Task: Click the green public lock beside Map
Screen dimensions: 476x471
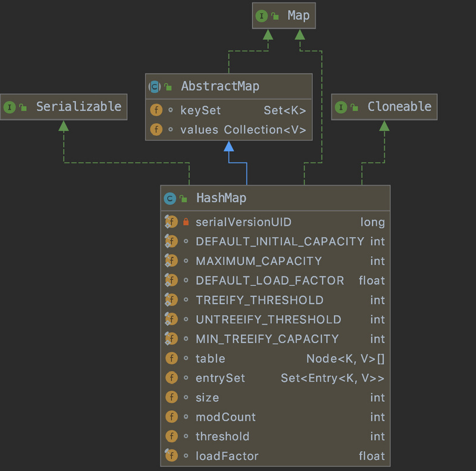Action: (275, 16)
